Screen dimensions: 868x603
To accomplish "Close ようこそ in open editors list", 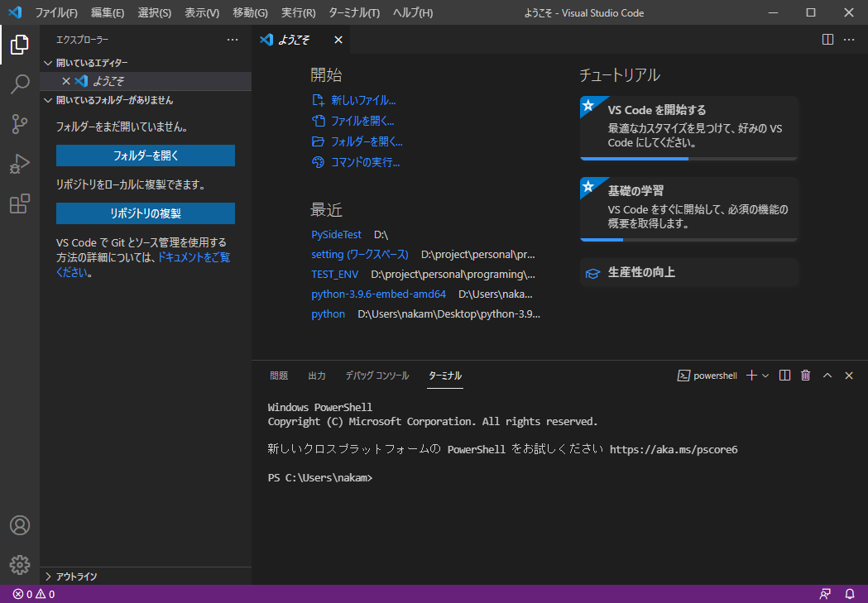I will tap(66, 81).
